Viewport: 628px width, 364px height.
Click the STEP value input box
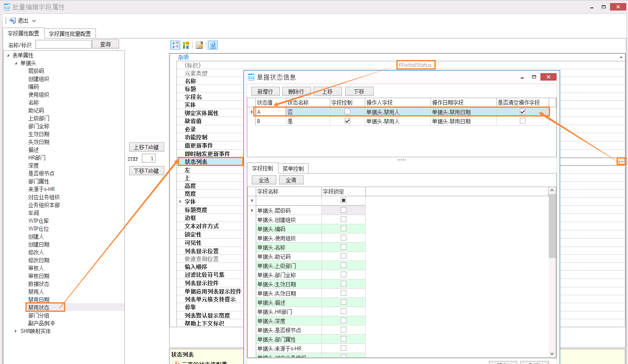click(148, 159)
